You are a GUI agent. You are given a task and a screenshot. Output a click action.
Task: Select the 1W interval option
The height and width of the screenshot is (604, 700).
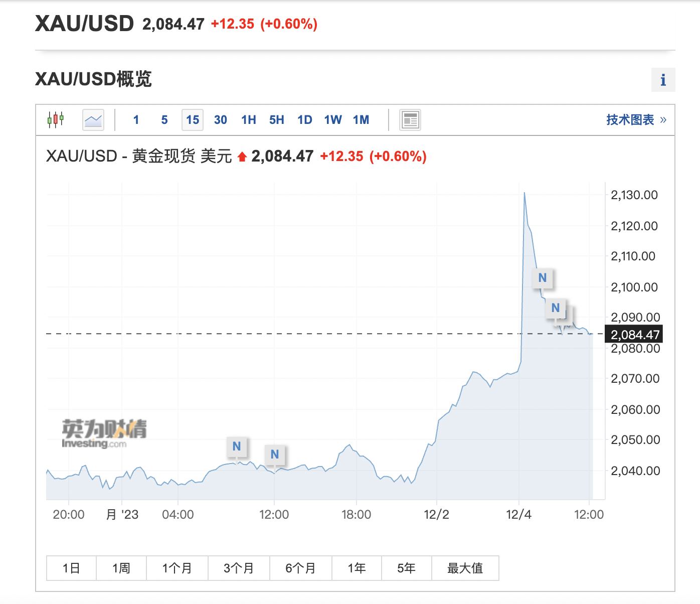click(x=333, y=120)
